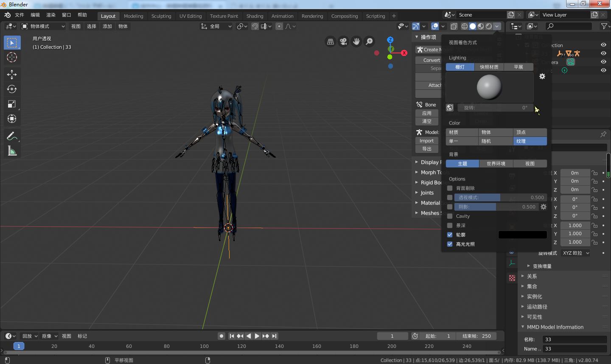Select the Move tool
The image size is (611, 364).
pos(12,75)
